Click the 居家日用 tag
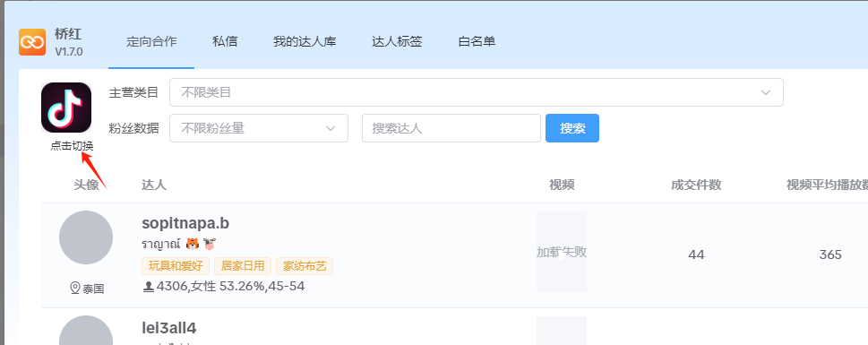This screenshot has height=345, width=868. point(243,266)
